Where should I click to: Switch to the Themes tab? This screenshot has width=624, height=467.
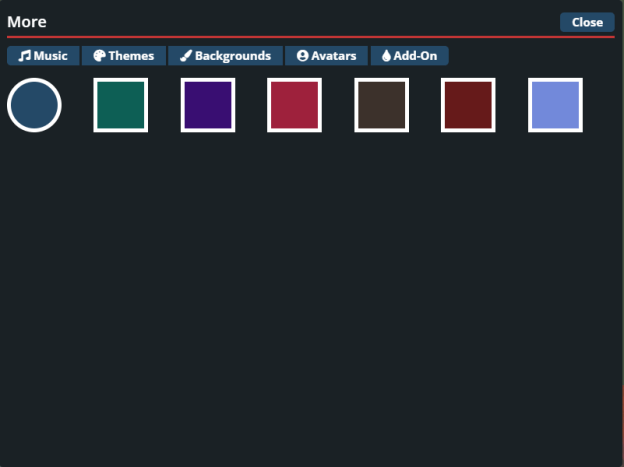pyautogui.click(x=124, y=56)
